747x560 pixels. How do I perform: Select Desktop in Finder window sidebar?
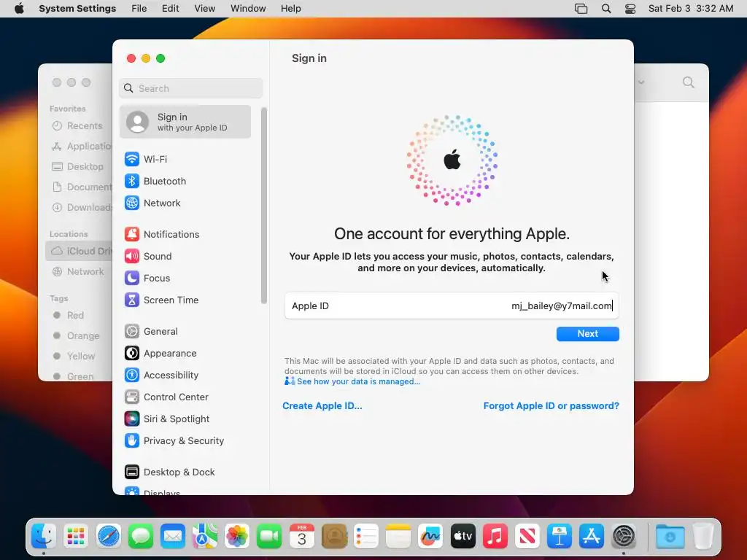click(x=79, y=167)
